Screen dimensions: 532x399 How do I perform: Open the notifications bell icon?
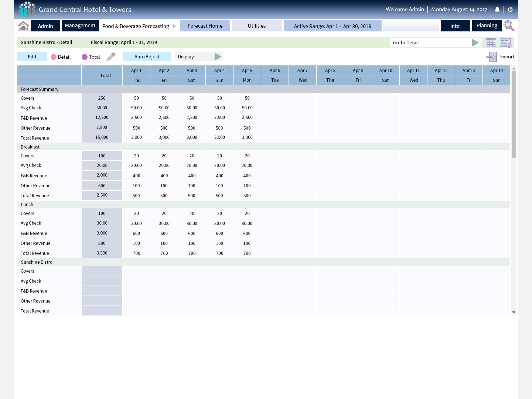click(497, 10)
